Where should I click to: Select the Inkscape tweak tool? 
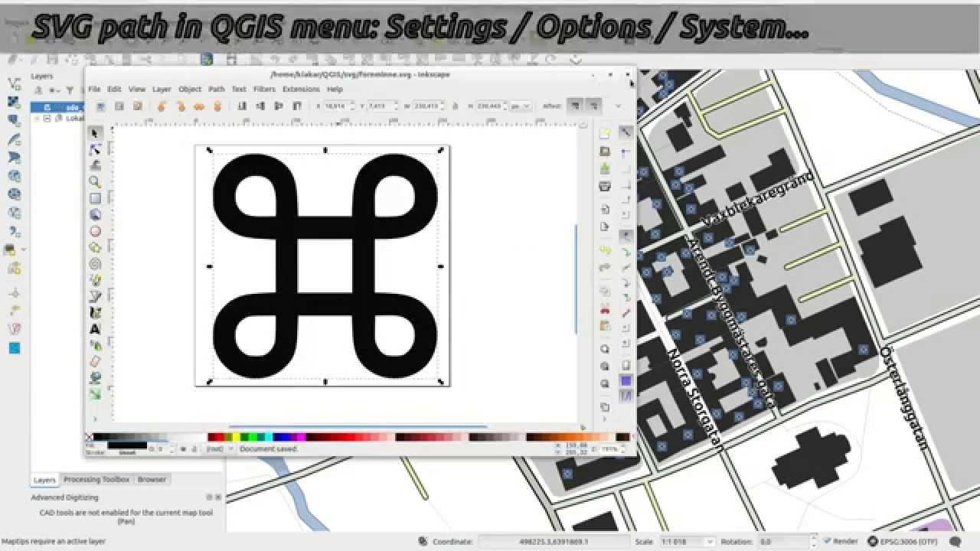coord(95,165)
